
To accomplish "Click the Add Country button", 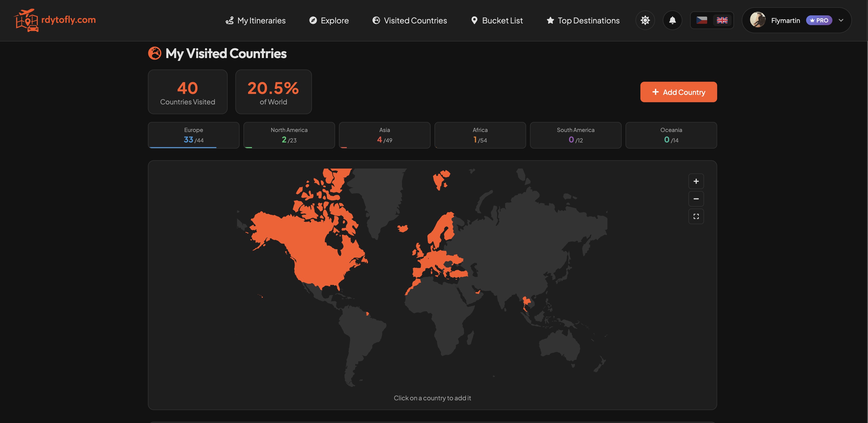I will 678,92.
